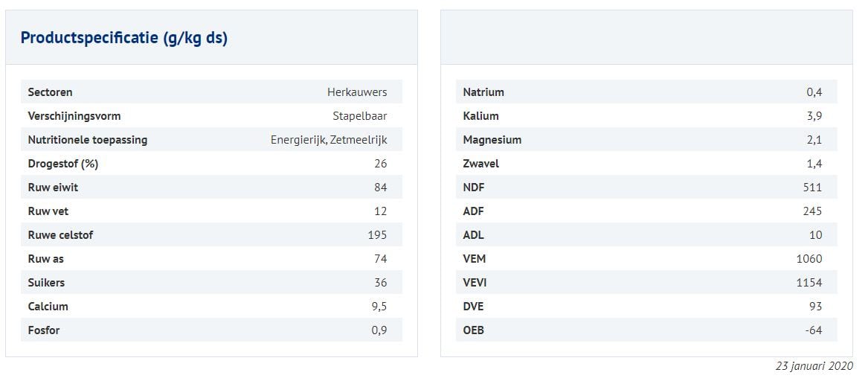The height and width of the screenshot is (381, 868).
Task: Select the NDF row label
Action: pos(474,188)
